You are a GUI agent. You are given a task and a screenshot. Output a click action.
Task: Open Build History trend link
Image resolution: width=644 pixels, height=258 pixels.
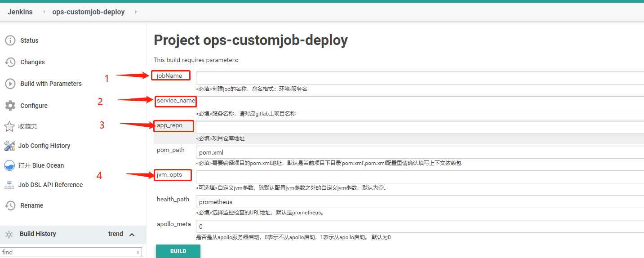(x=115, y=234)
